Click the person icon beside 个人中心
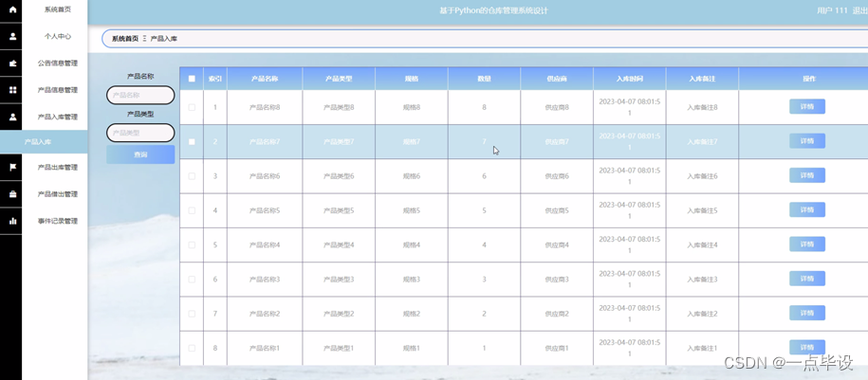Screen dimensions: 868x380 click(x=13, y=37)
